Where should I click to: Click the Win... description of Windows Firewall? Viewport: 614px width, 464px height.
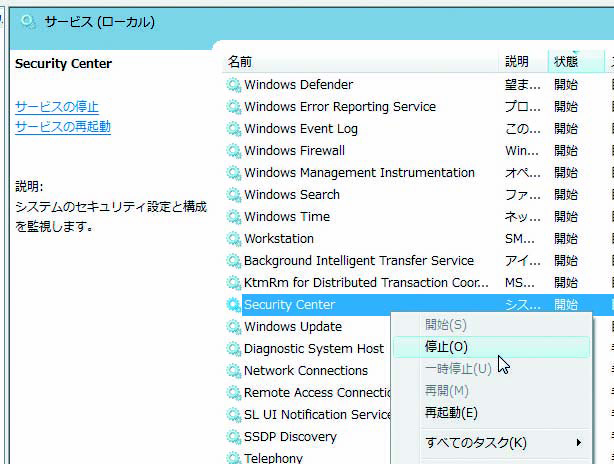tap(522, 150)
